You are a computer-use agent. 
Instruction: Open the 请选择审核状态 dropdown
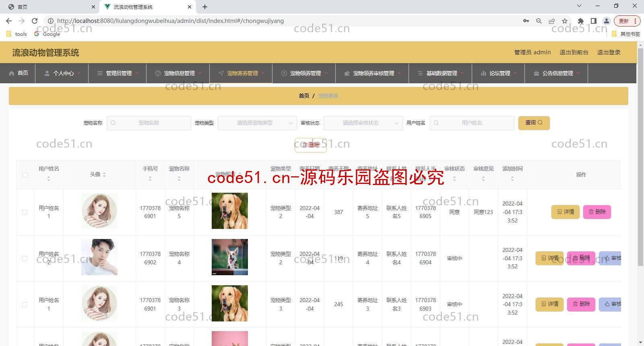tap(363, 123)
